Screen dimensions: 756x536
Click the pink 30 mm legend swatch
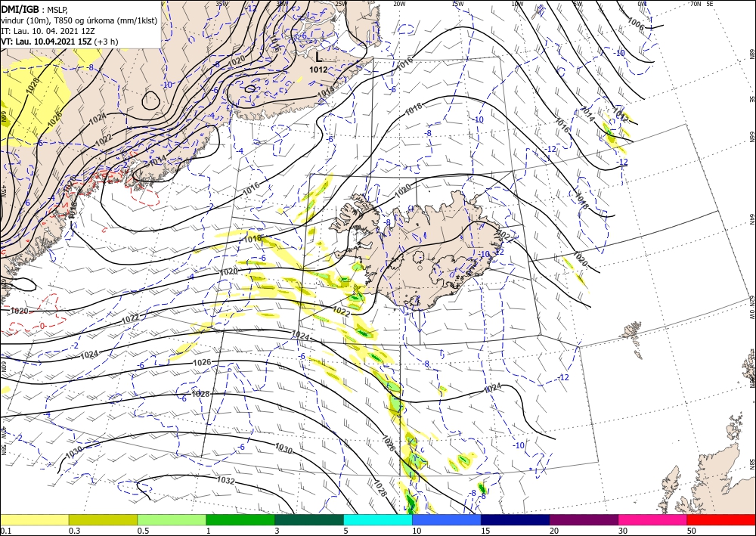pyautogui.click(x=653, y=519)
